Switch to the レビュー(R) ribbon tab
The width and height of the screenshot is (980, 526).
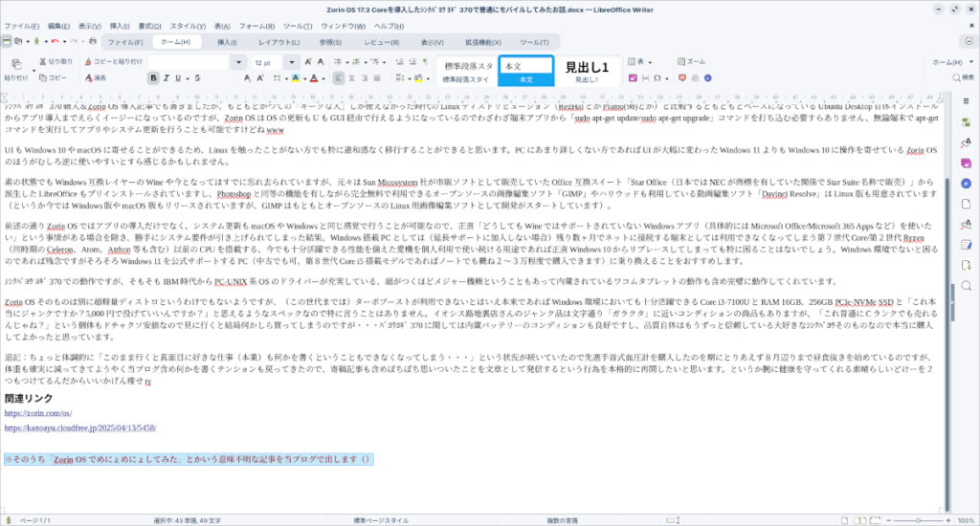381,42
